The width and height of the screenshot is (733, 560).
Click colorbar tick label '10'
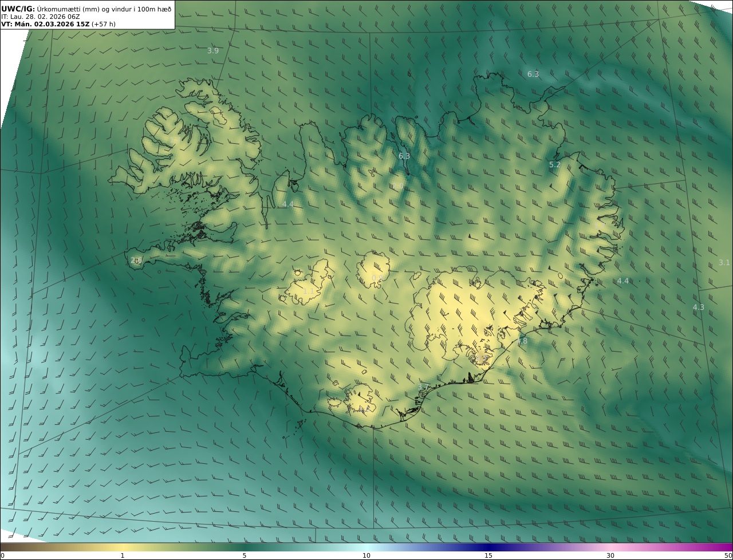(x=366, y=555)
